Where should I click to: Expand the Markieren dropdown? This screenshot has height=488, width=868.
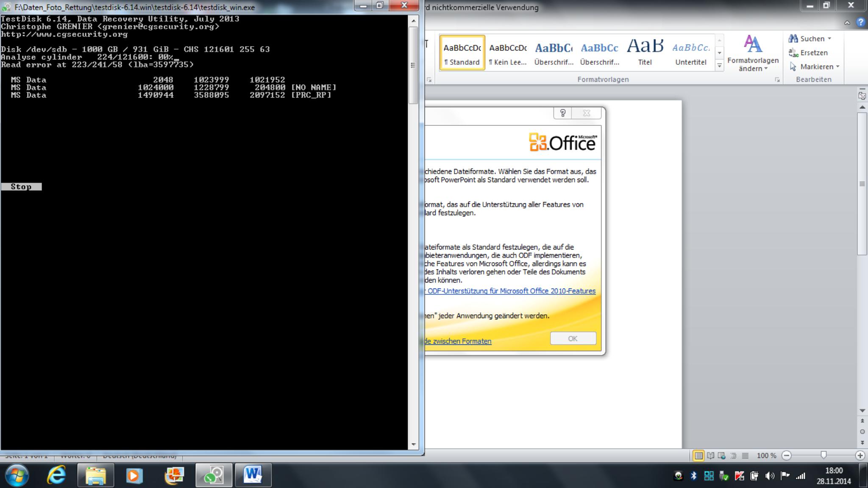837,67
